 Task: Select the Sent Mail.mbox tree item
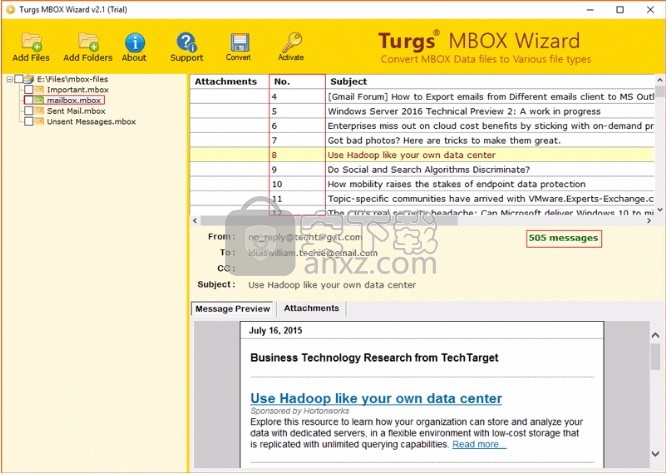pyautogui.click(x=76, y=111)
